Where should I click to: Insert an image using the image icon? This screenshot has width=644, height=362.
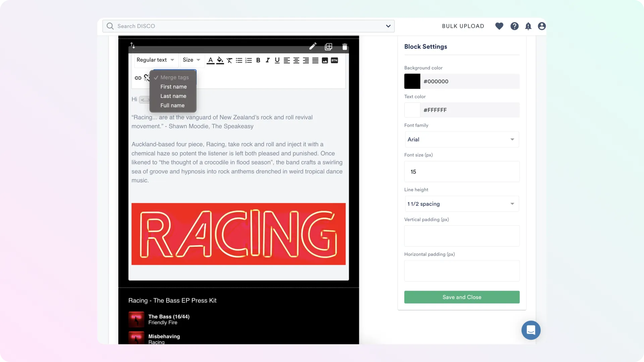point(325,60)
